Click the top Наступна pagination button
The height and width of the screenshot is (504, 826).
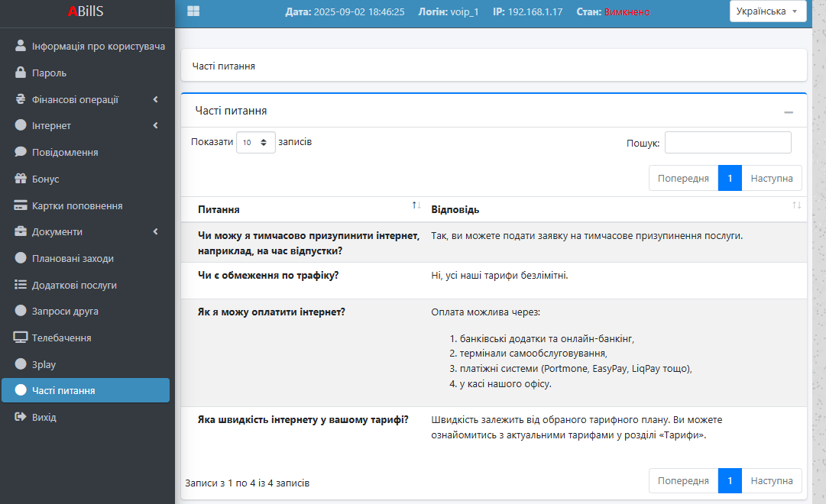point(771,178)
